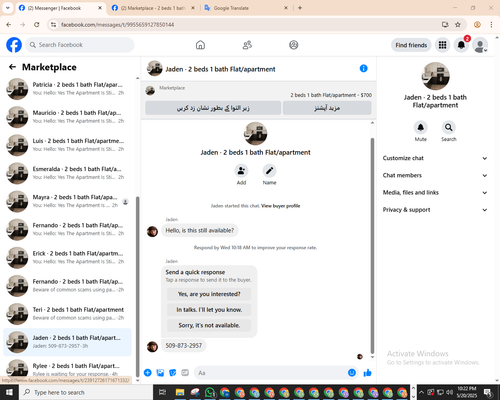
Task: Click the Windows taskbar search box
Action: 86,392
